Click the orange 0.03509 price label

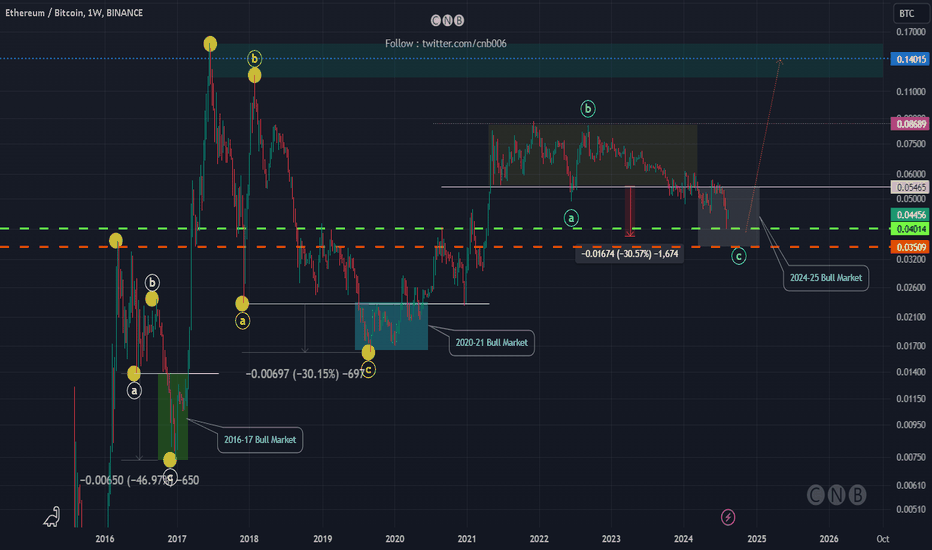[911, 247]
